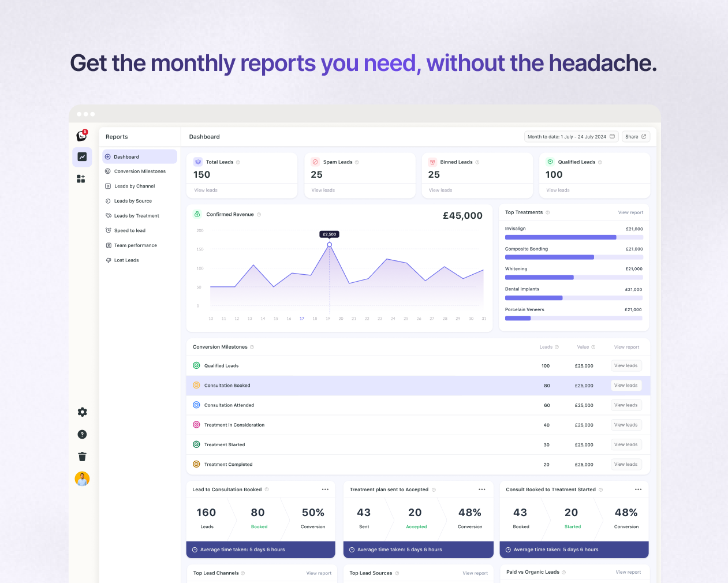Viewport: 728px width, 583px height.
Task: Click the app logo with the red notification badge
Action: 81,136
